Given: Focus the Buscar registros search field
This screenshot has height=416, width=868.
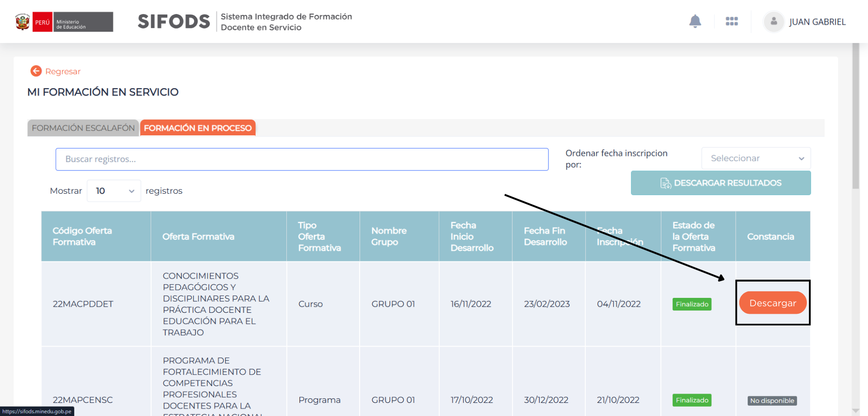Looking at the screenshot, I should click(302, 159).
